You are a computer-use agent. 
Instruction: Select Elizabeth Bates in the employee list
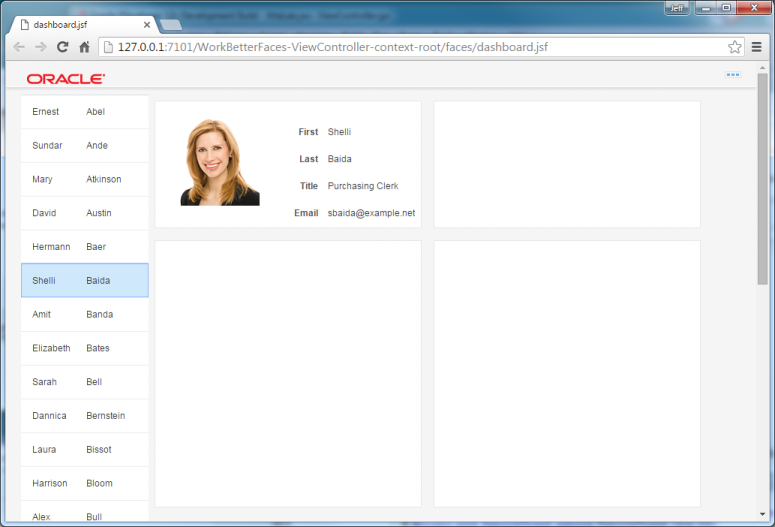85,348
